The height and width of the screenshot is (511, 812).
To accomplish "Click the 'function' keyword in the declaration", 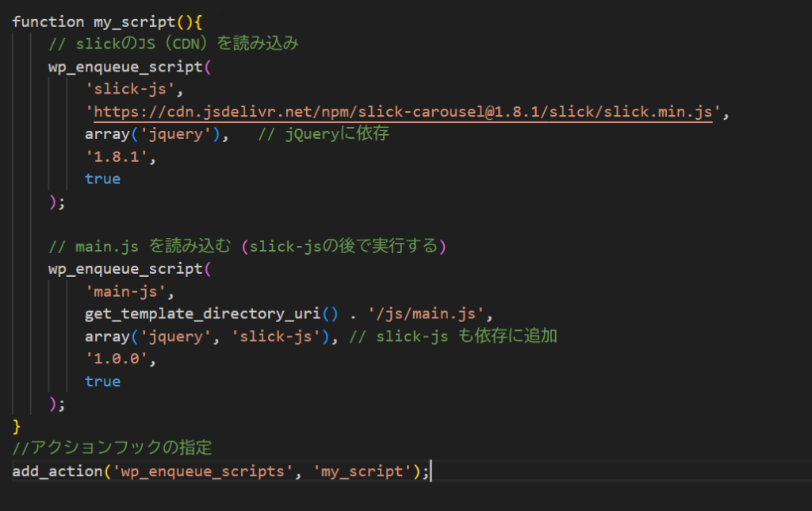I will (48, 22).
